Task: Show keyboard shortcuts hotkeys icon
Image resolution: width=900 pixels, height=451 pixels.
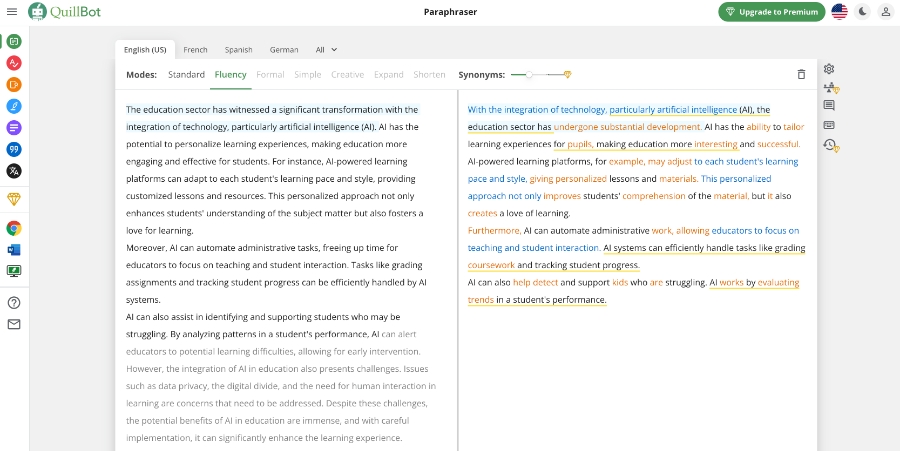Action: pyautogui.click(x=829, y=125)
